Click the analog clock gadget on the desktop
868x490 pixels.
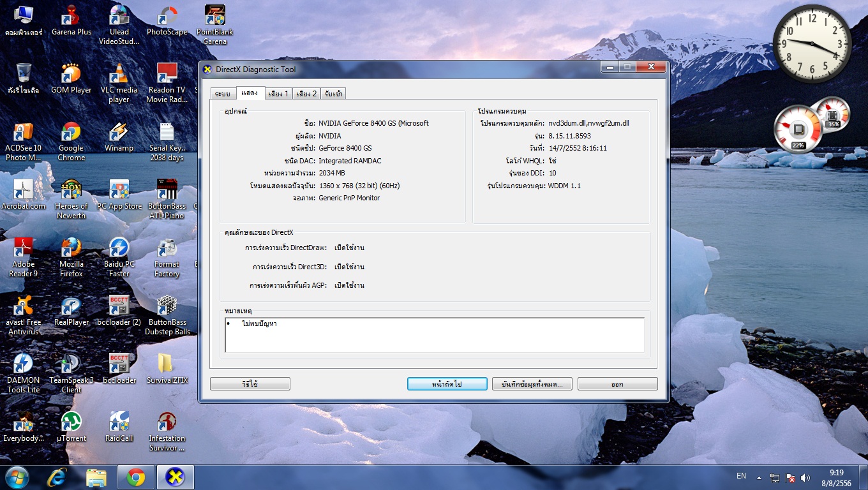point(812,43)
